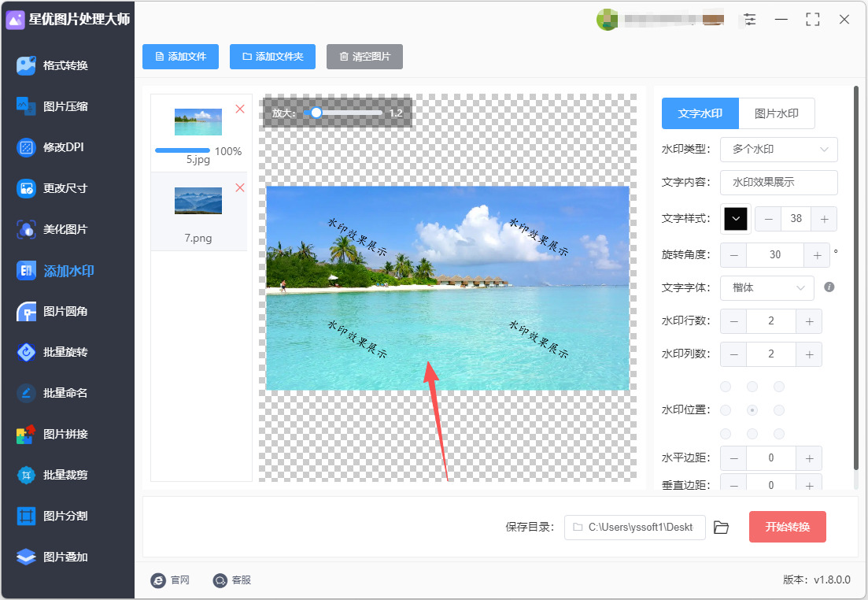Click the 放大 zoom slider handle
868x600 pixels.
point(316,113)
